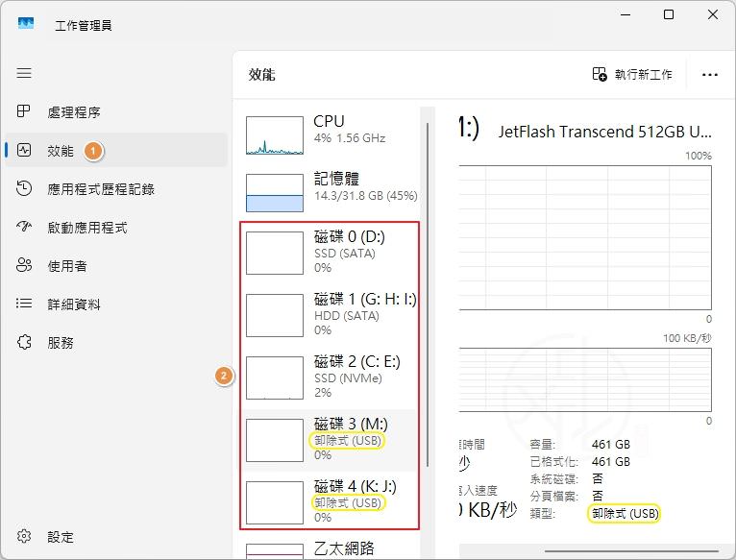
Task: Open the three-dot more options menu
Action: (710, 74)
